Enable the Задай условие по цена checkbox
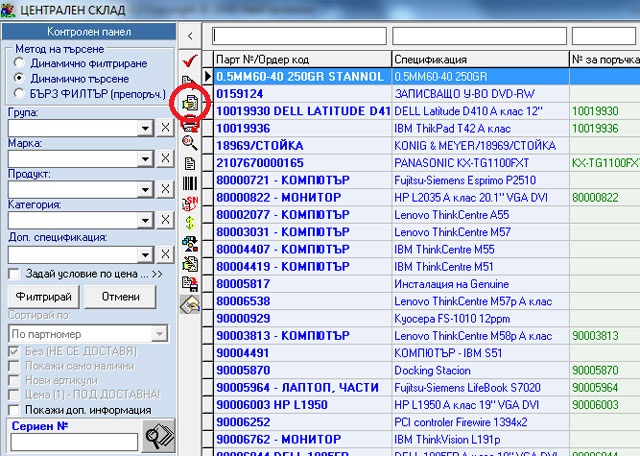This screenshot has width=640, height=456. point(14,274)
